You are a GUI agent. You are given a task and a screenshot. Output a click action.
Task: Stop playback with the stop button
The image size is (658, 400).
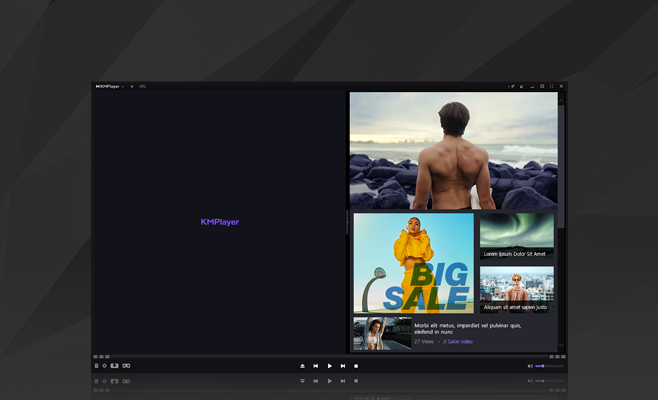point(356,366)
